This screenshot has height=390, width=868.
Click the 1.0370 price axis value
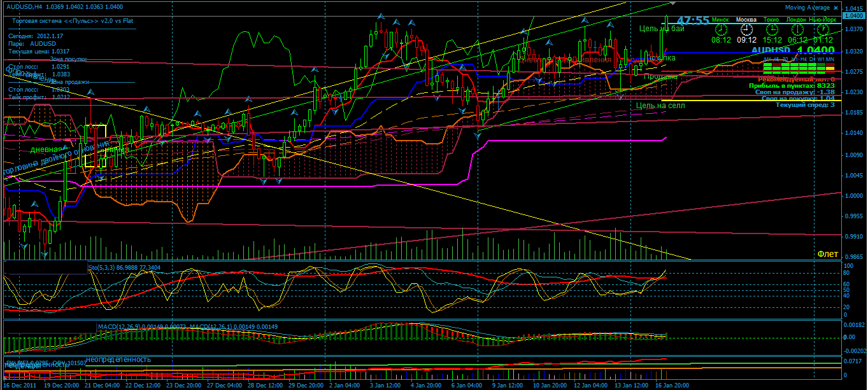click(853, 29)
